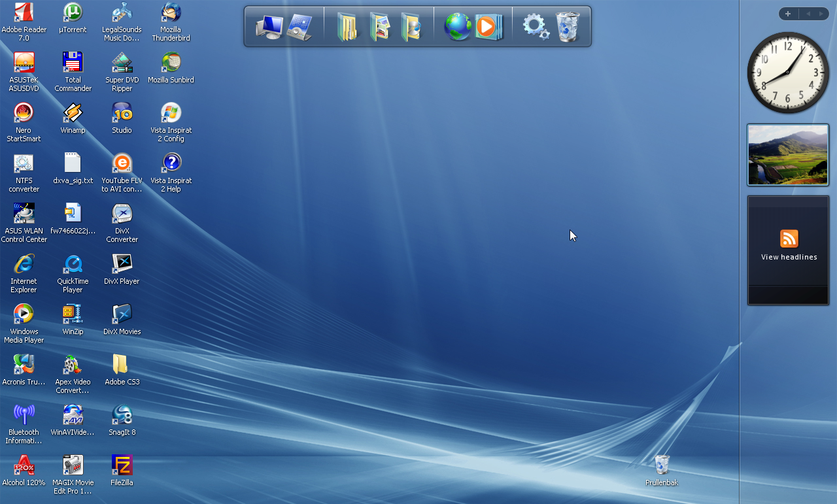The width and height of the screenshot is (837, 504).
Task: Open the FileZilla desktop shortcut
Action: 122,466
